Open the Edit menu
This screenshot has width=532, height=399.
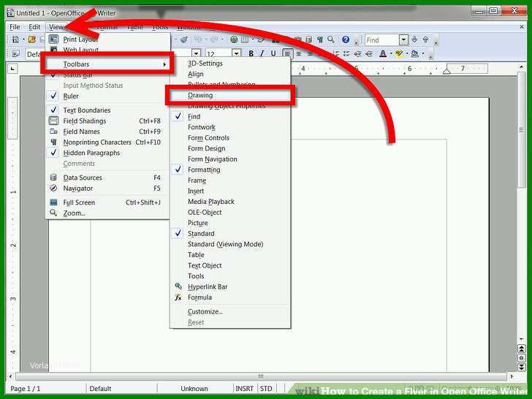[x=34, y=27]
